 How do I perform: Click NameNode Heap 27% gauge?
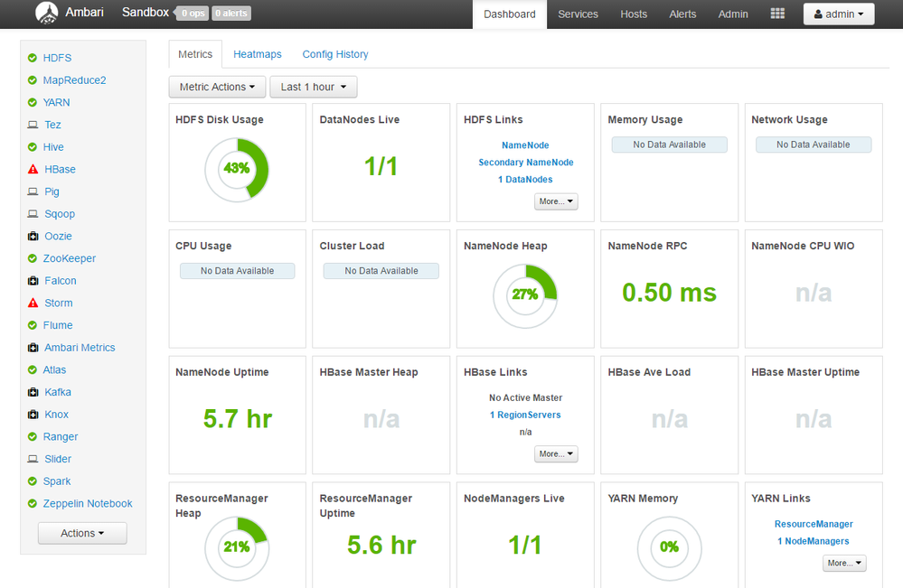coord(525,295)
